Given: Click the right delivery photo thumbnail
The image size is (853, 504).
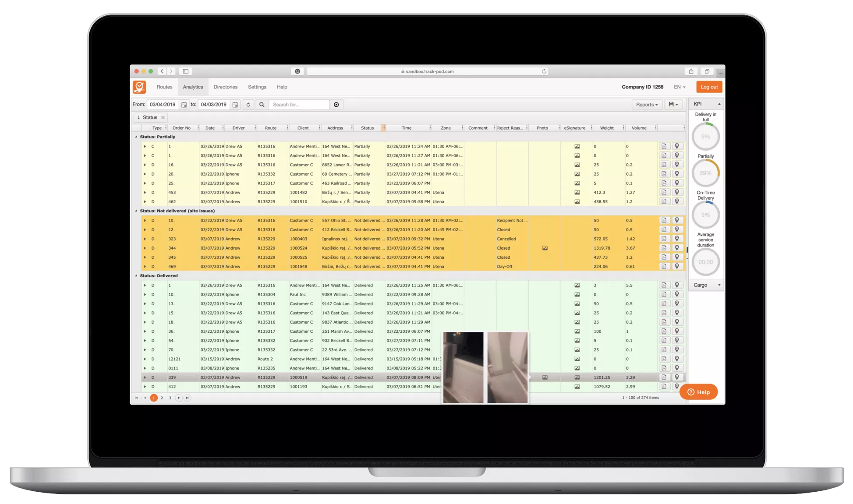Looking at the screenshot, I should coord(507,367).
